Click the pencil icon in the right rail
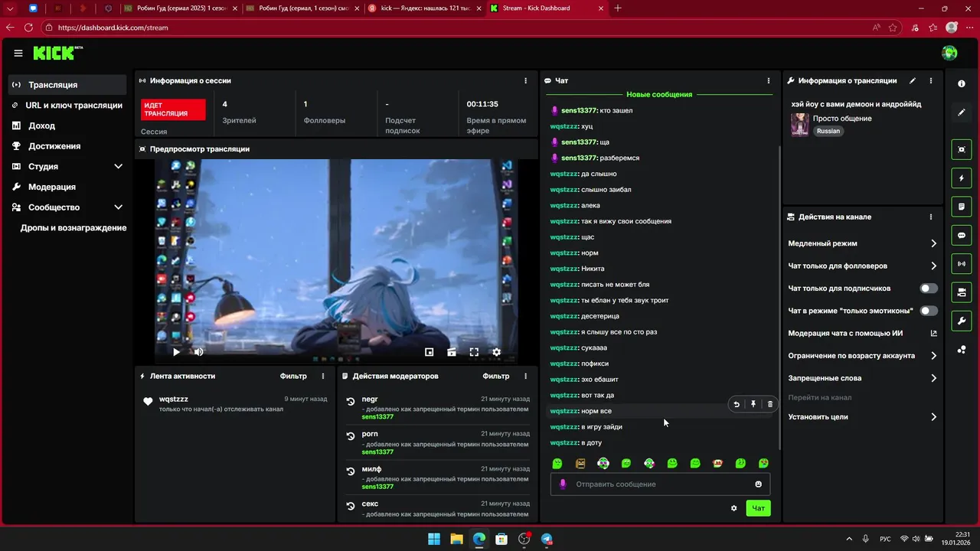This screenshot has width=980, height=551. point(962,112)
